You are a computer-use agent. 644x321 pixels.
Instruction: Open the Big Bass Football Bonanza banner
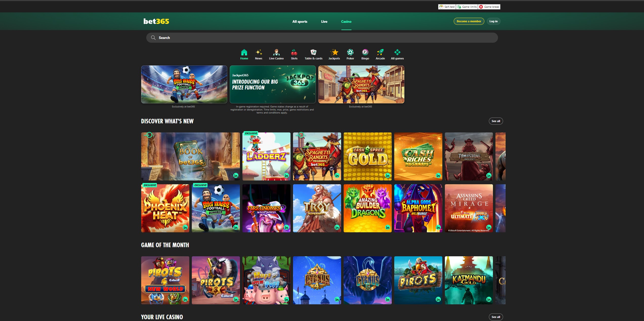[x=184, y=84]
